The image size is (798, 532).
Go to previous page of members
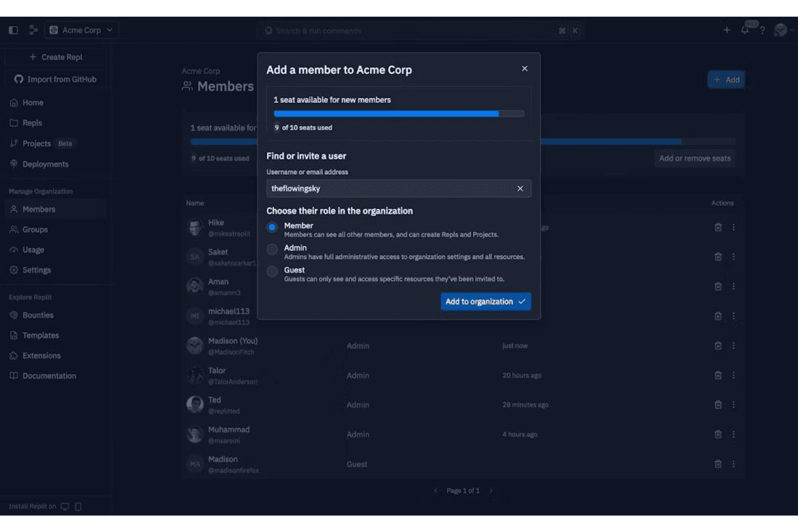click(x=436, y=490)
